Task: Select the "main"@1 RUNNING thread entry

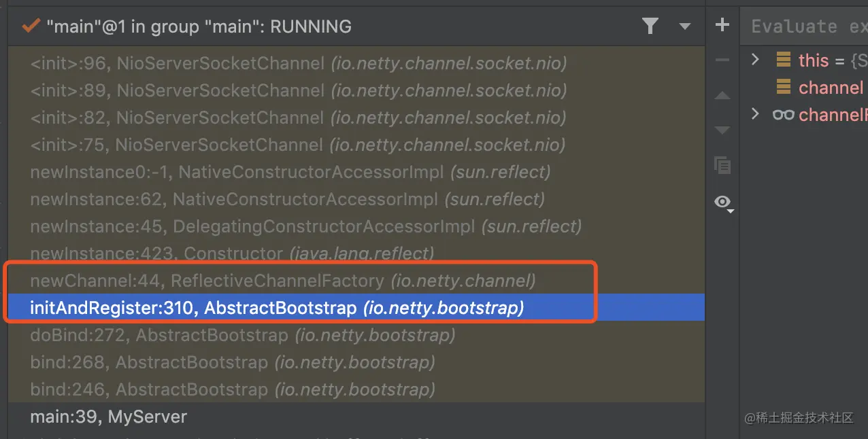Action: pos(356,27)
